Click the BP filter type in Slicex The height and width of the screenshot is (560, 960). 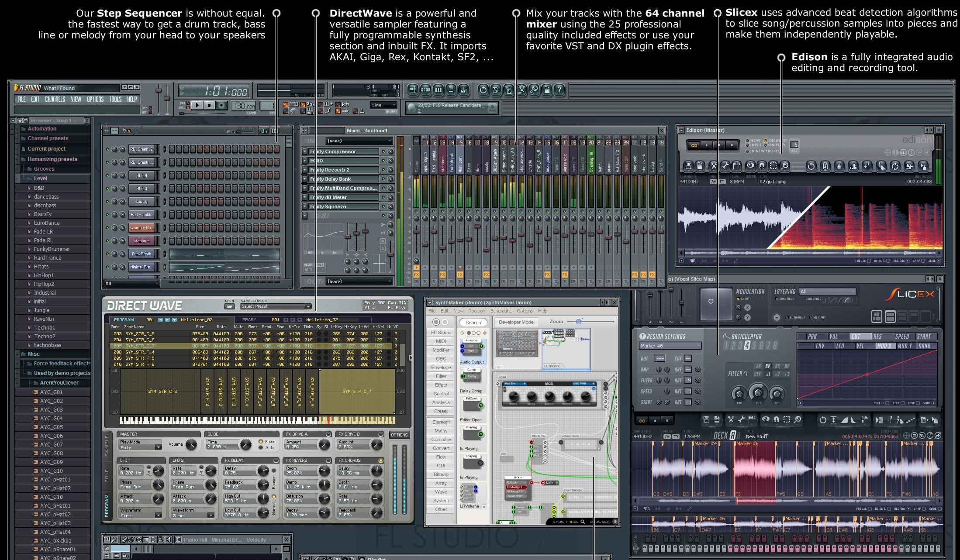(x=767, y=366)
